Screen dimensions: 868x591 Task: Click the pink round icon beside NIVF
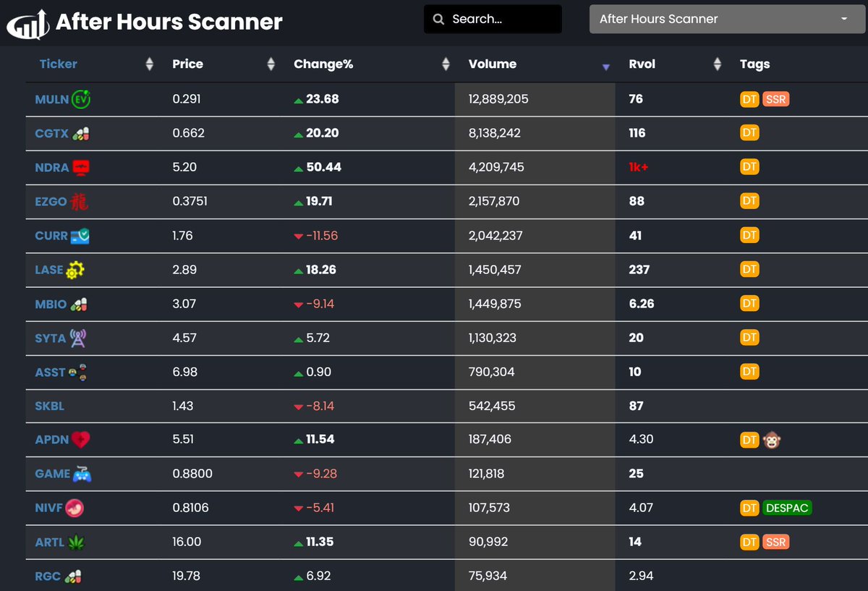coord(75,508)
